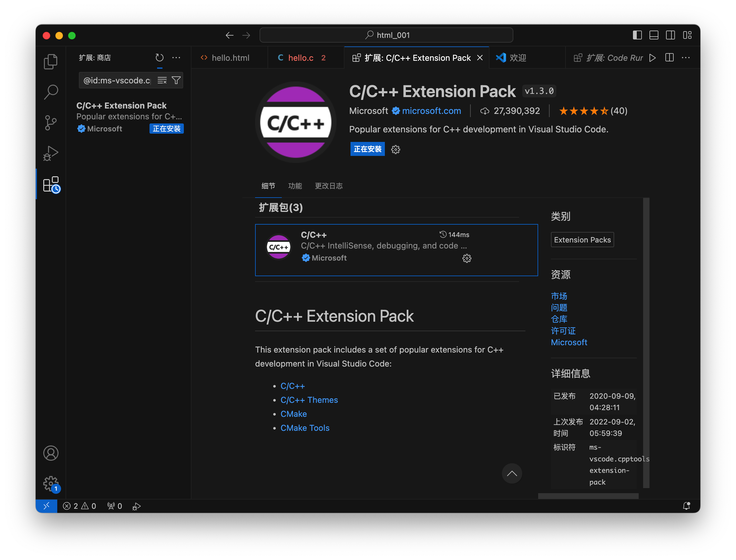Screen dimensions: 736x560
Task: Open the remote window status icon
Action: [46, 506]
